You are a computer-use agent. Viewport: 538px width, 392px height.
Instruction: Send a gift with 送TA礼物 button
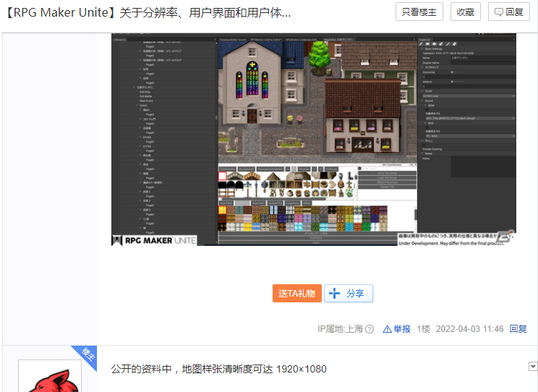(296, 294)
